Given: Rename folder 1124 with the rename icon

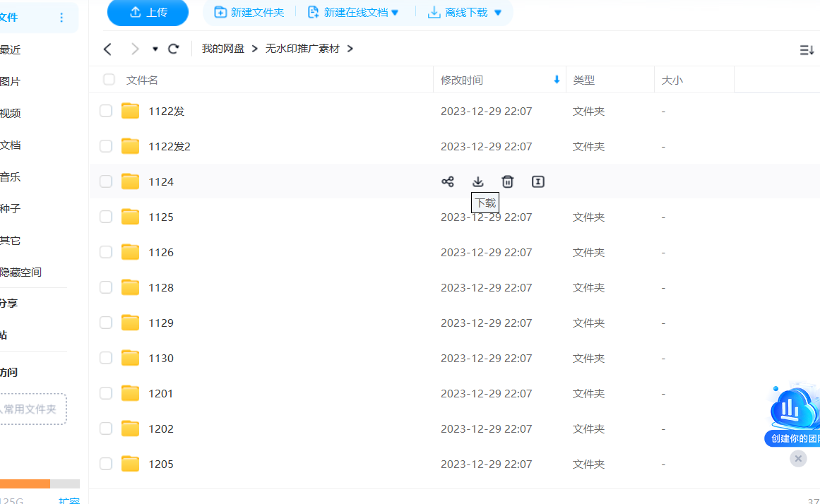Looking at the screenshot, I should tap(537, 181).
